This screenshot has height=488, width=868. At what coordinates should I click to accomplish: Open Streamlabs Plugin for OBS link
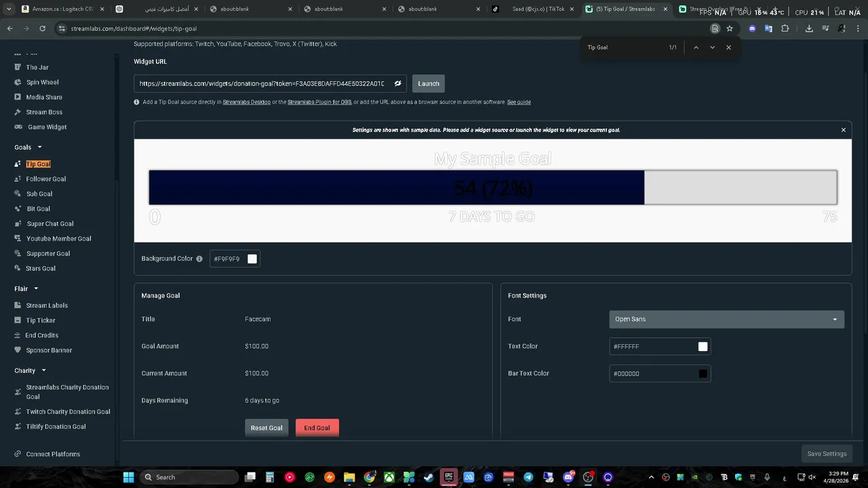coord(319,102)
